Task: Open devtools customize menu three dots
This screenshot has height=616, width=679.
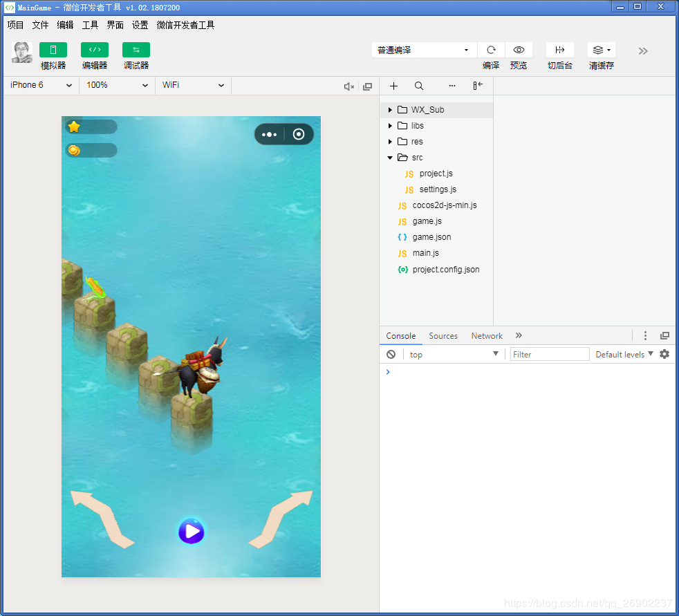Action: (645, 335)
